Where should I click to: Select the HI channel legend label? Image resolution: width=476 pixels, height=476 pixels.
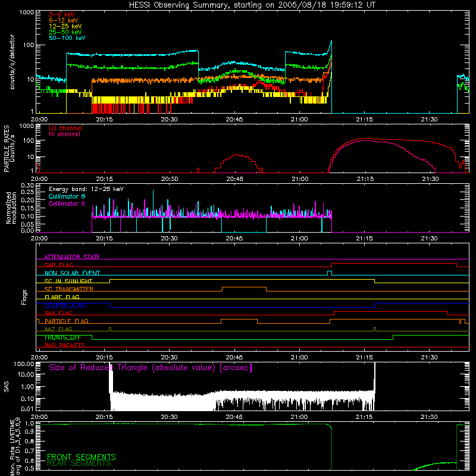pos(65,134)
